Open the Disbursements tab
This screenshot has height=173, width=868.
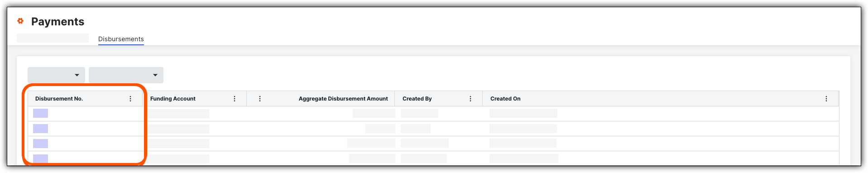click(x=121, y=39)
